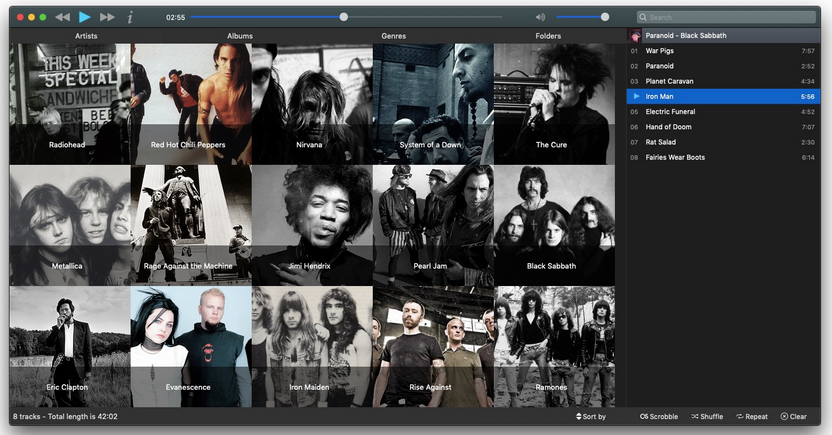Skip forward with the next track icon
Screen dimensions: 832x435
pyautogui.click(x=107, y=17)
